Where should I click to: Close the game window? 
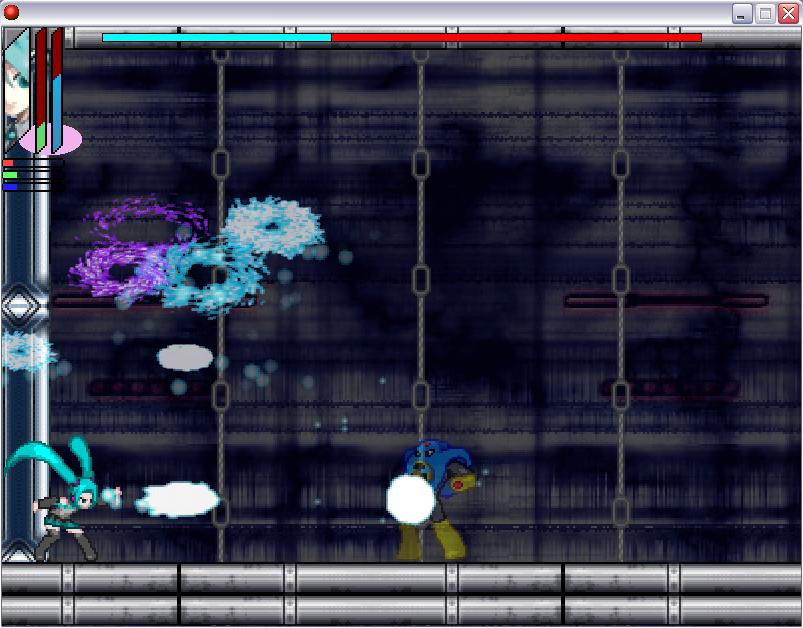click(789, 13)
